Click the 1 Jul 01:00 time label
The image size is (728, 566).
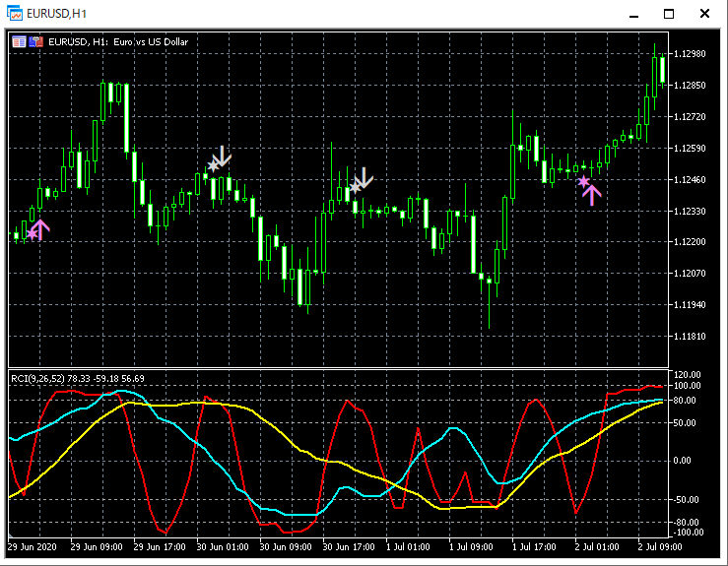(408, 547)
